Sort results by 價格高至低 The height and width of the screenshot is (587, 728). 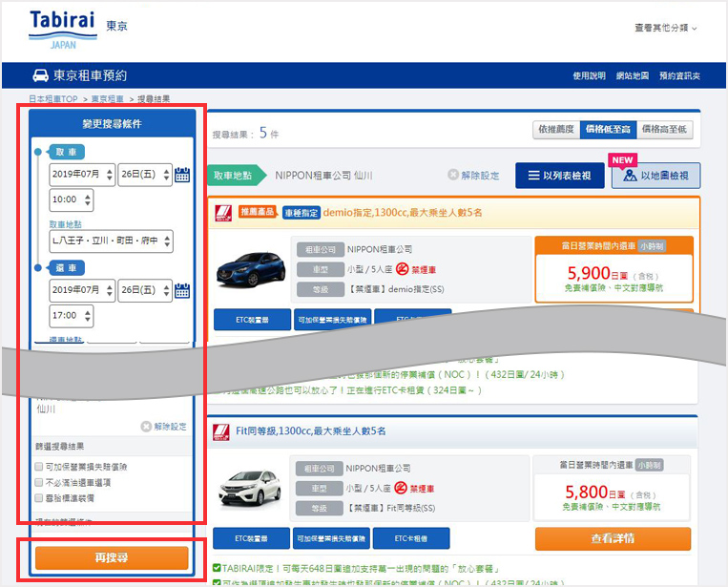664,130
